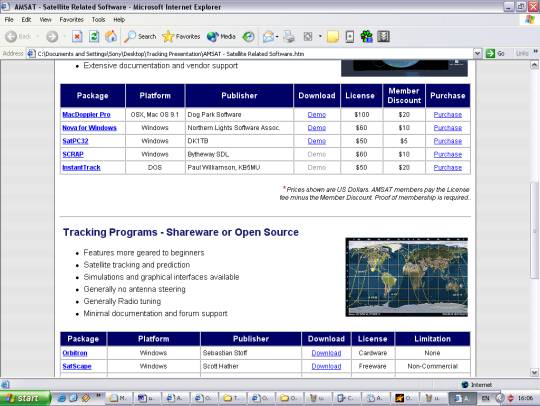
Task: Click the vertical scrollbar down arrow
Action: click(x=534, y=372)
